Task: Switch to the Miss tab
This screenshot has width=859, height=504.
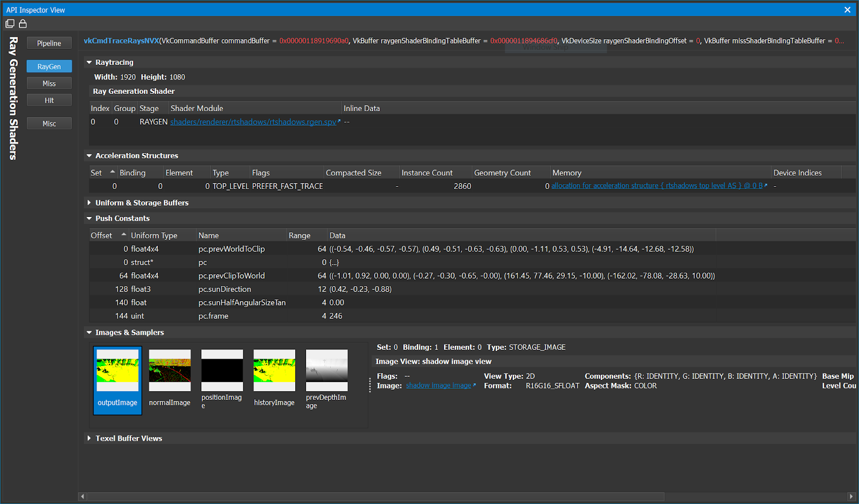Action: click(x=49, y=83)
